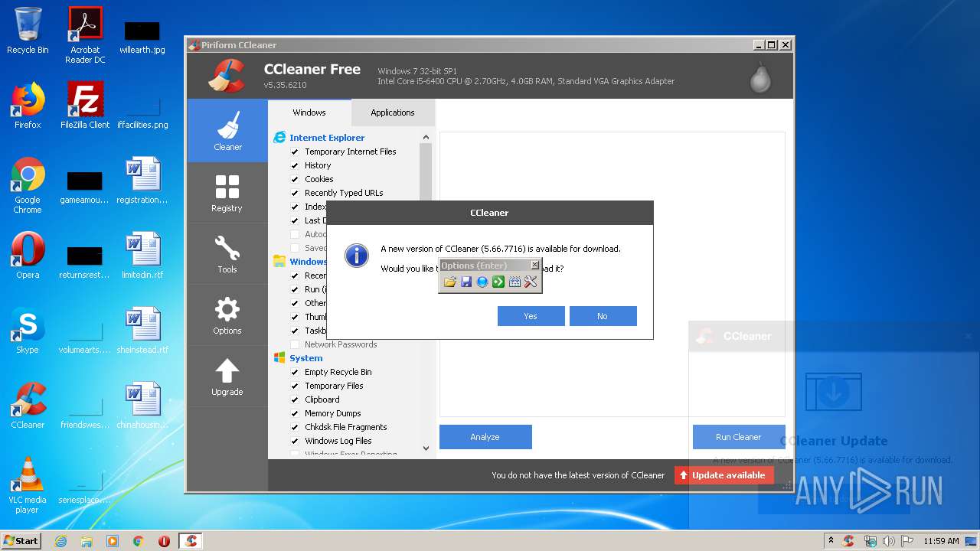Select the VLC media player desktop icon
This screenshot has width=980, height=551.
click(28, 485)
